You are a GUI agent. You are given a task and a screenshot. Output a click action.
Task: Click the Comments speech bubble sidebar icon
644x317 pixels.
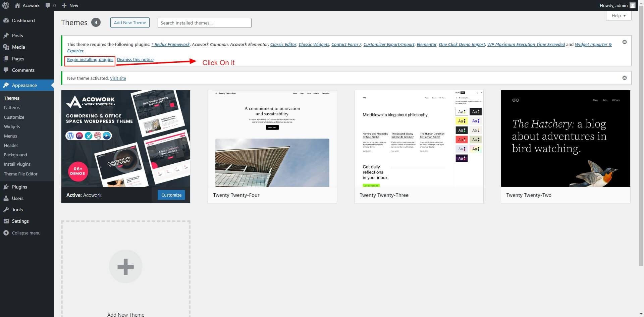[6, 70]
